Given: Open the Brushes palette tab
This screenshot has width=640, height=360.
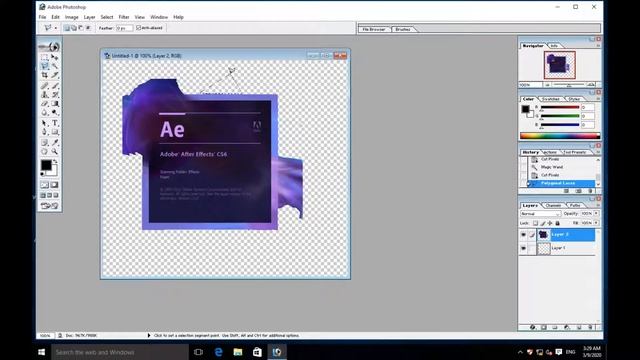Looking at the screenshot, I should point(403,29).
